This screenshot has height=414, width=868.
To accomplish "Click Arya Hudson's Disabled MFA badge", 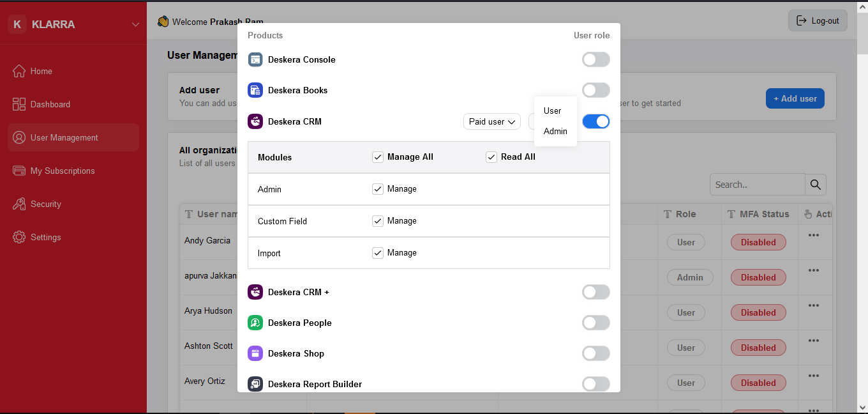I will tap(758, 312).
